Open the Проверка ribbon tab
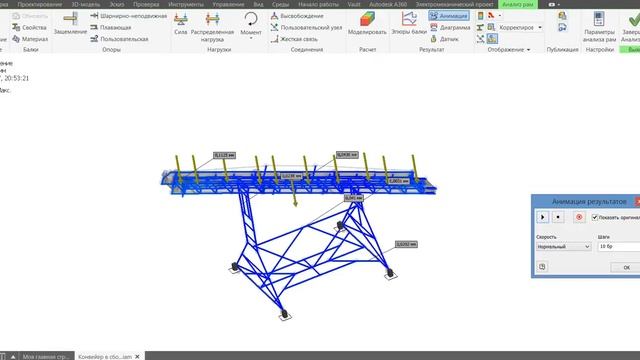The width and height of the screenshot is (640, 360). tap(146, 4)
